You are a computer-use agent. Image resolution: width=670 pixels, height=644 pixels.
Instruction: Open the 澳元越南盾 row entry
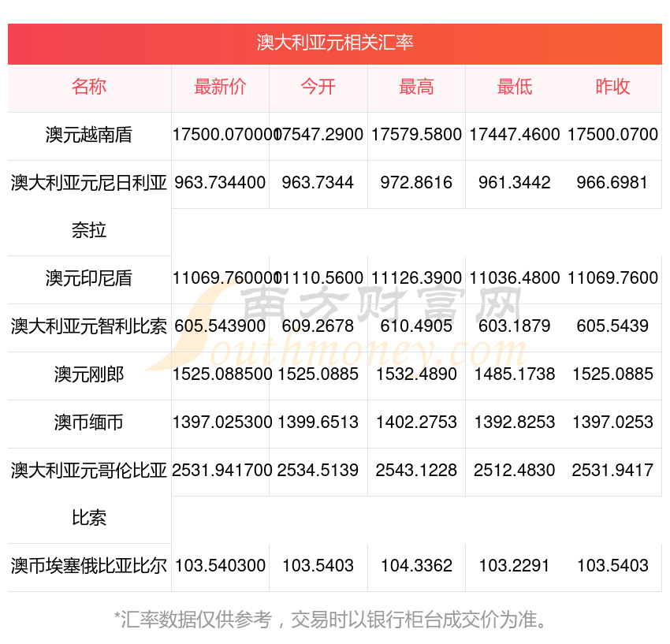[89, 135]
